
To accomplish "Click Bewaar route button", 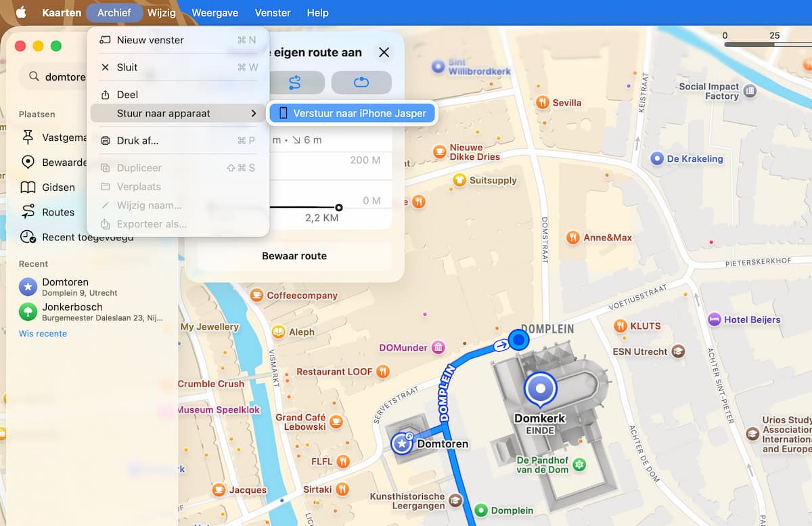I will pyautogui.click(x=294, y=256).
